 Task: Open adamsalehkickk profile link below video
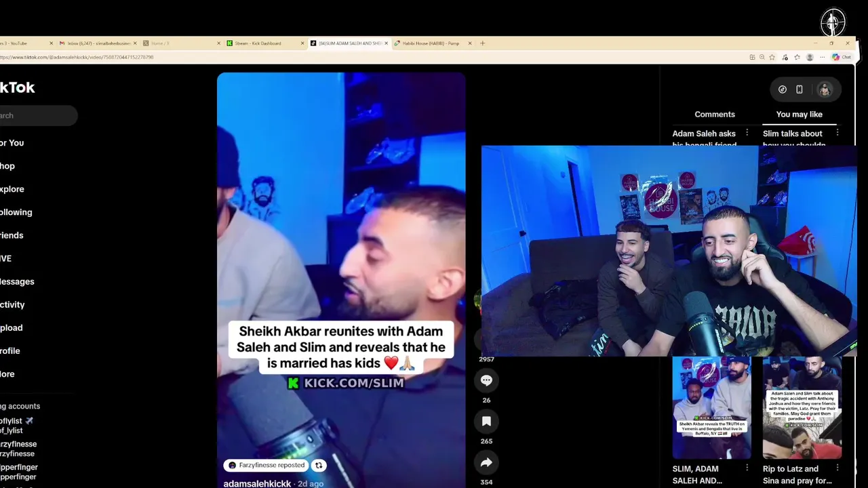[x=257, y=483]
